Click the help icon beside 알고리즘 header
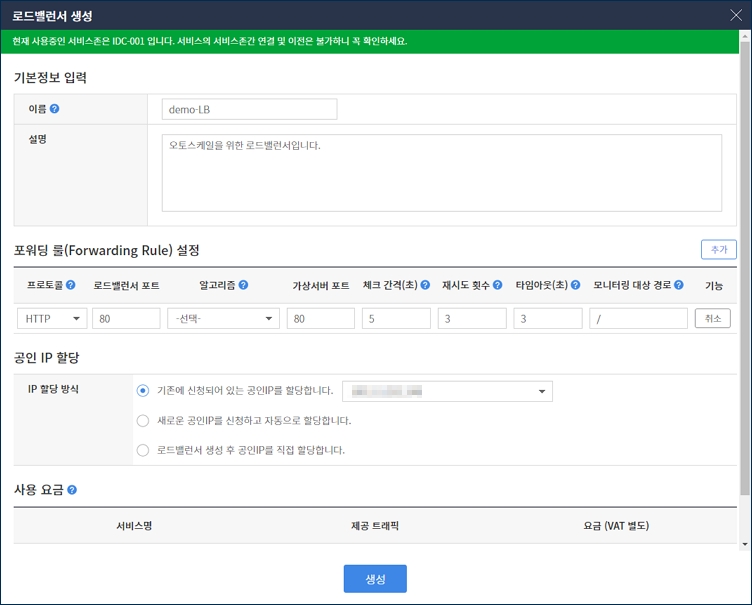The width and height of the screenshot is (752, 605). click(243, 285)
